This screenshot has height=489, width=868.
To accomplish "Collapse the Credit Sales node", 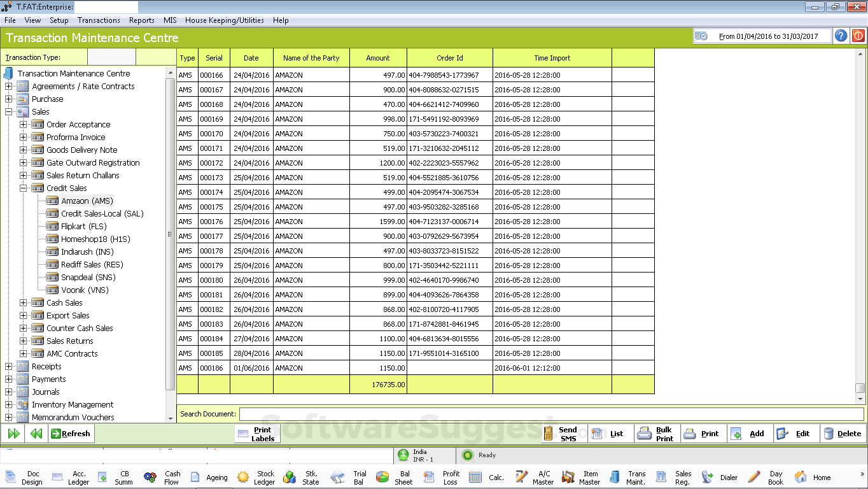I will pos(23,188).
